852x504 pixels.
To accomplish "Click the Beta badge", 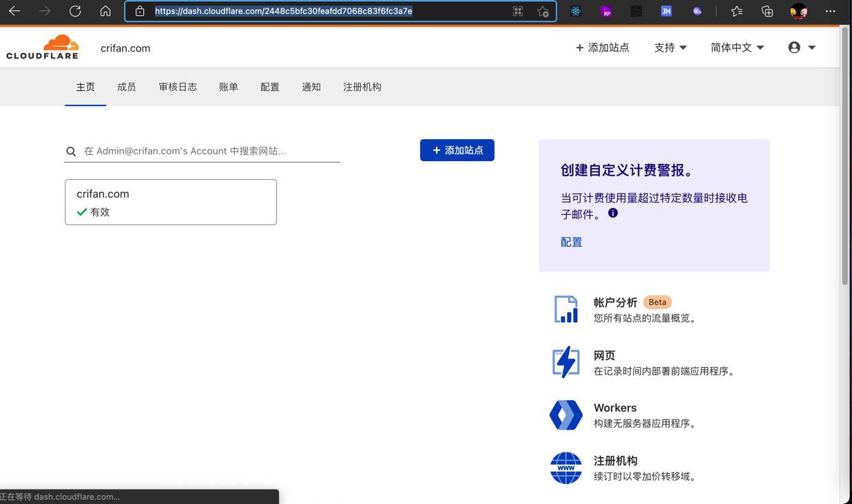I will tap(657, 302).
